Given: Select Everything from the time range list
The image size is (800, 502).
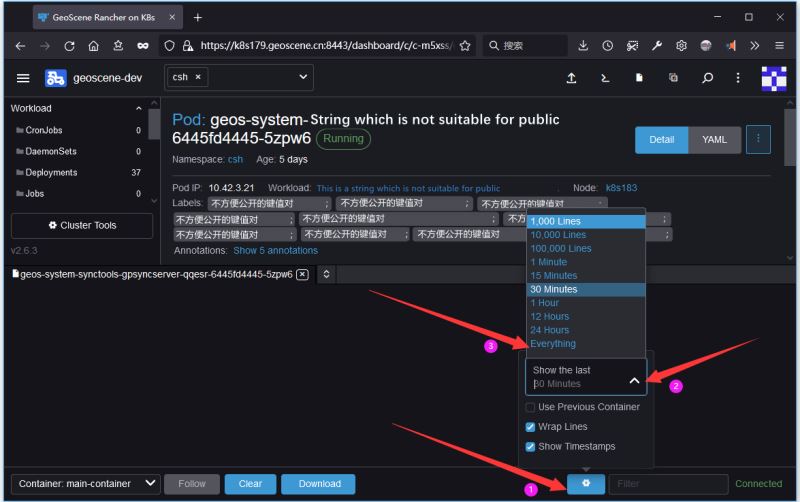Looking at the screenshot, I should [x=553, y=344].
